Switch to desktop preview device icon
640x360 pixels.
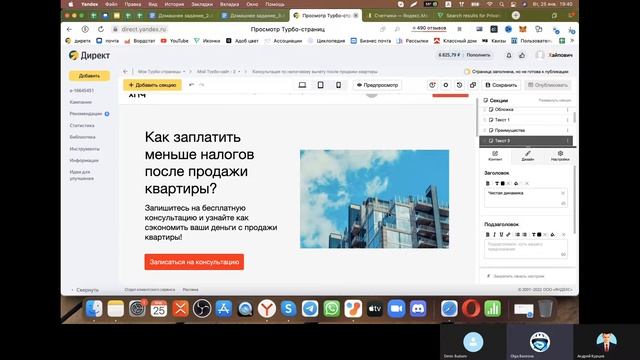pyautogui.click(x=302, y=85)
